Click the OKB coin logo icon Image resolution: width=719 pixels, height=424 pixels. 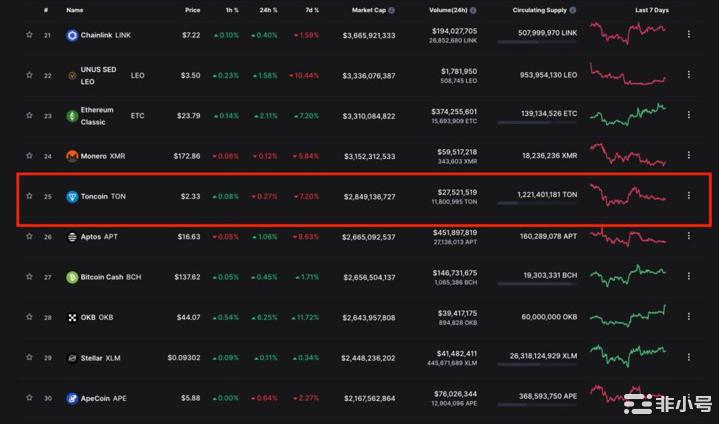point(72,318)
